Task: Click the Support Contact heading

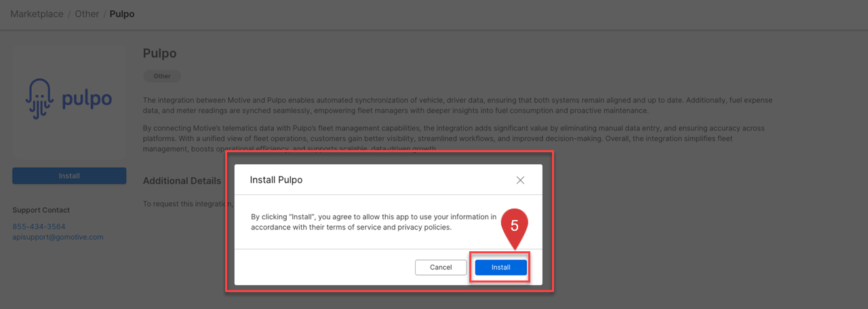Action: (41, 210)
